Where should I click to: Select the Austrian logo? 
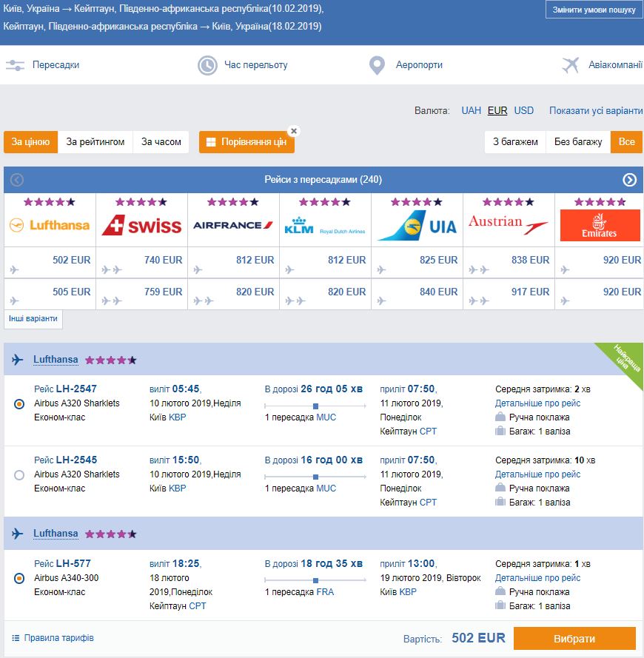[x=509, y=224]
